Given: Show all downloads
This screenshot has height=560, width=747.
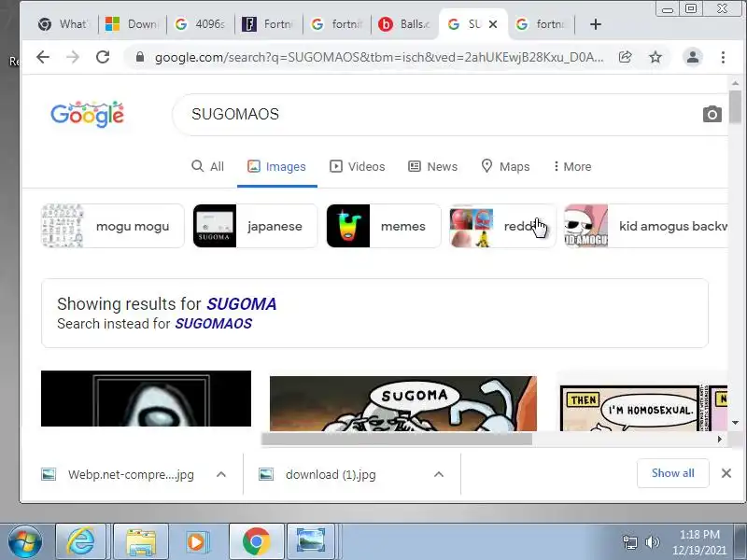Looking at the screenshot, I should (x=672, y=473).
